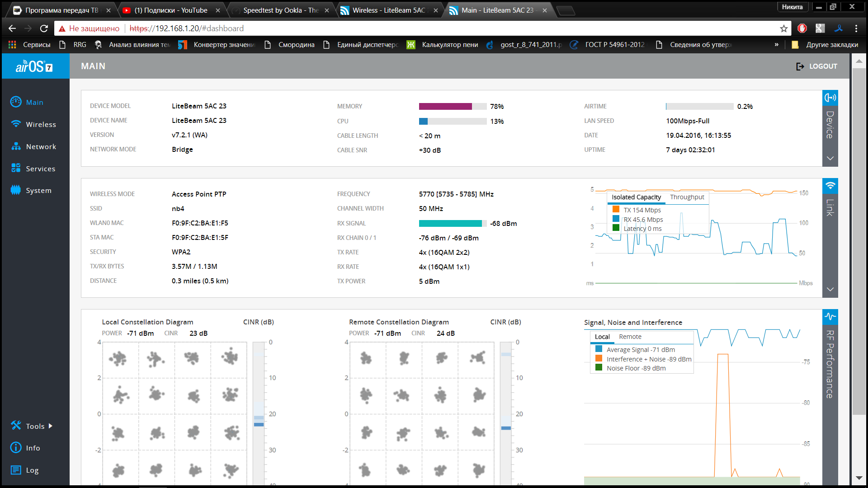The image size is (868, 488).
Task: Switch to Throughput tab
Action: pyautogui.click(x=687, y=197)
